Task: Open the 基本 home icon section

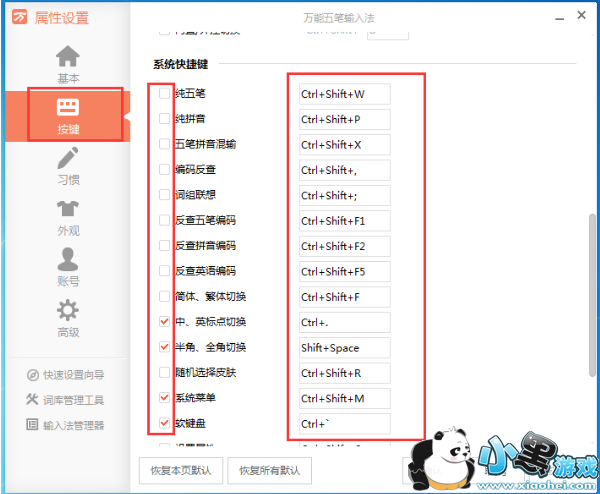Action: [68, 64]
